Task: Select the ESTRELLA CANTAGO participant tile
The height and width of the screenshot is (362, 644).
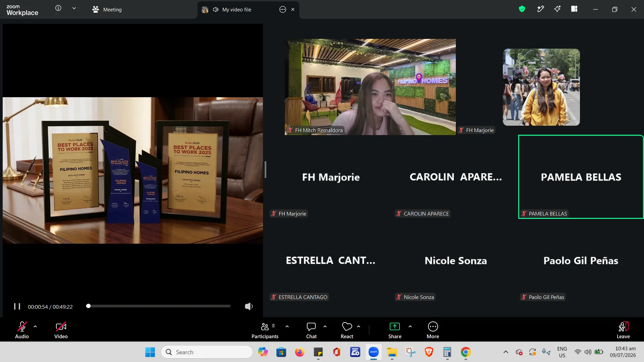Action: tap(331, 260)
